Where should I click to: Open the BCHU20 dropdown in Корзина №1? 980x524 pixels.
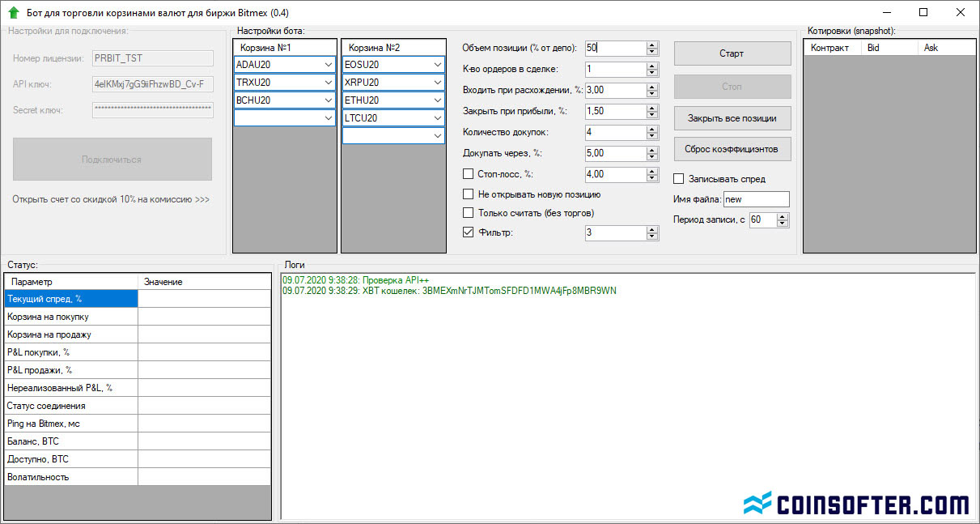(x=328, y=100)
